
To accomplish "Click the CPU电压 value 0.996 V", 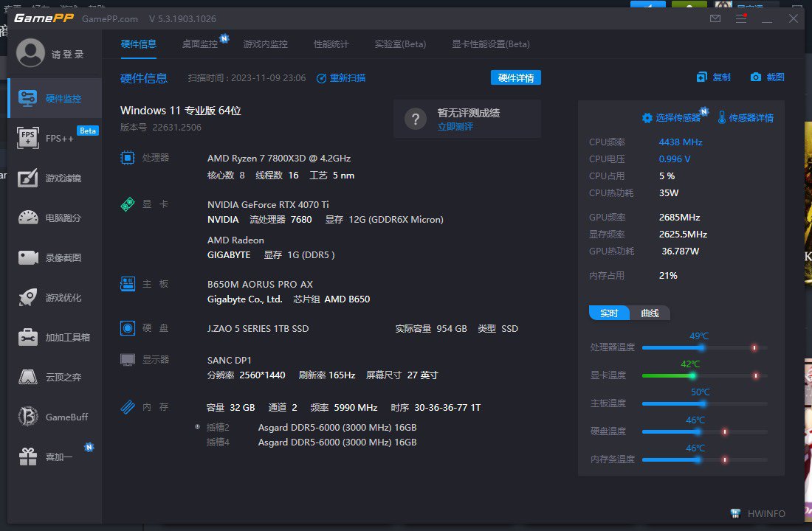I will (674, 159).
